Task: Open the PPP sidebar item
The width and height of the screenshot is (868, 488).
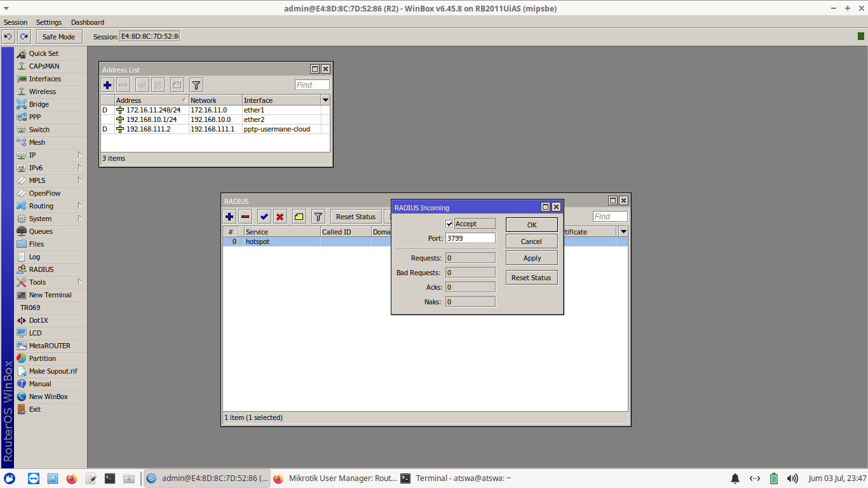Action: tap(51, 117)
